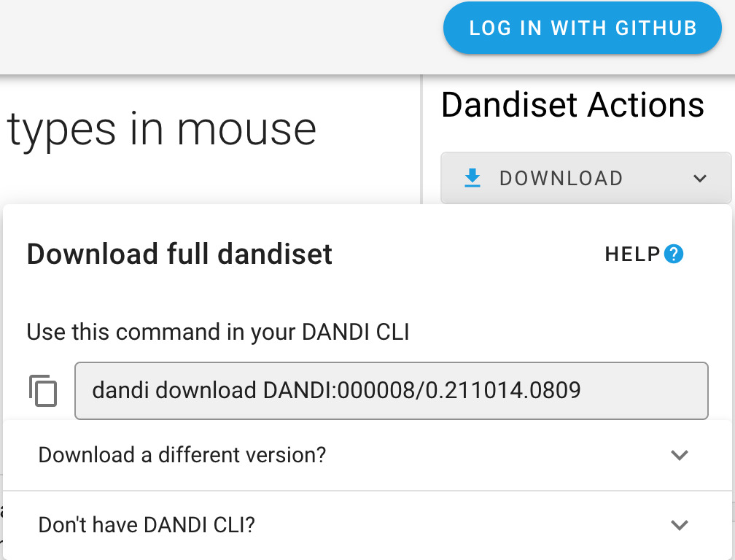Click LOG IN WITH GITHUB
735x560 pixels.
pyautogui.click(x=582, y=28)
